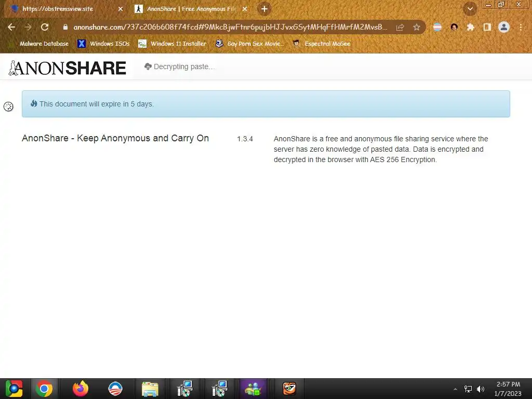Go back to the previous page
Screen dimensions: 532x399
tap(11, 27)
